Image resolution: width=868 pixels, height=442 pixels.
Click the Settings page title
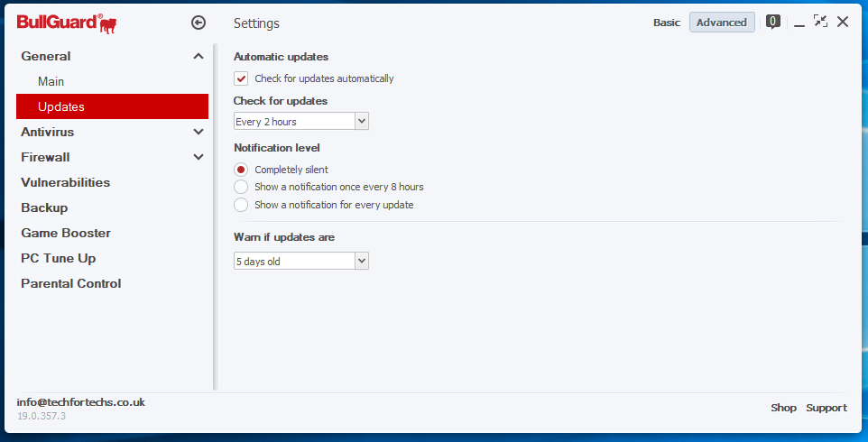256,23
